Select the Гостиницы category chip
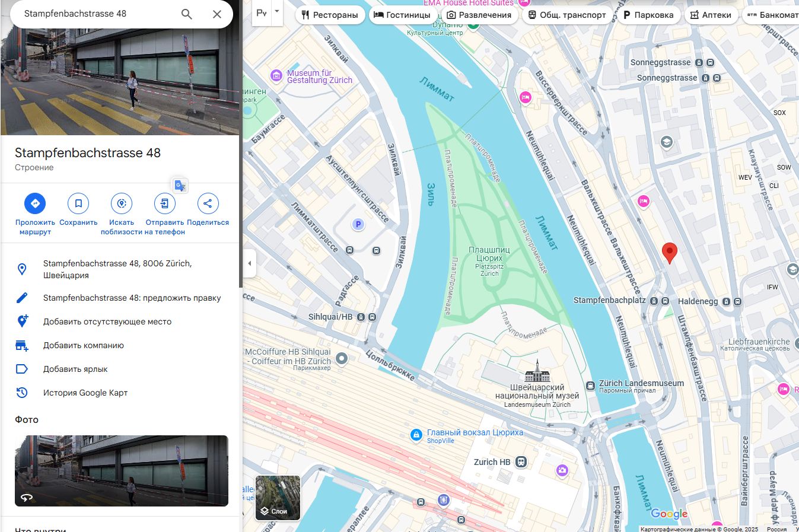799x532 pixels. [x=402, y=15]
